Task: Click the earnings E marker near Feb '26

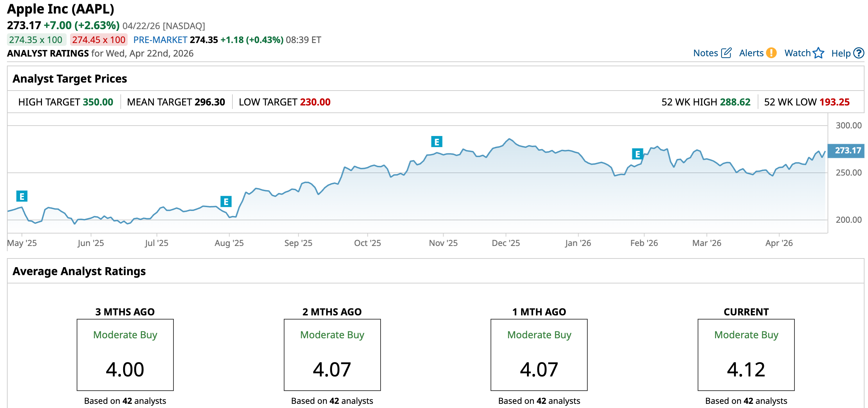Action: tap(637, 154)
